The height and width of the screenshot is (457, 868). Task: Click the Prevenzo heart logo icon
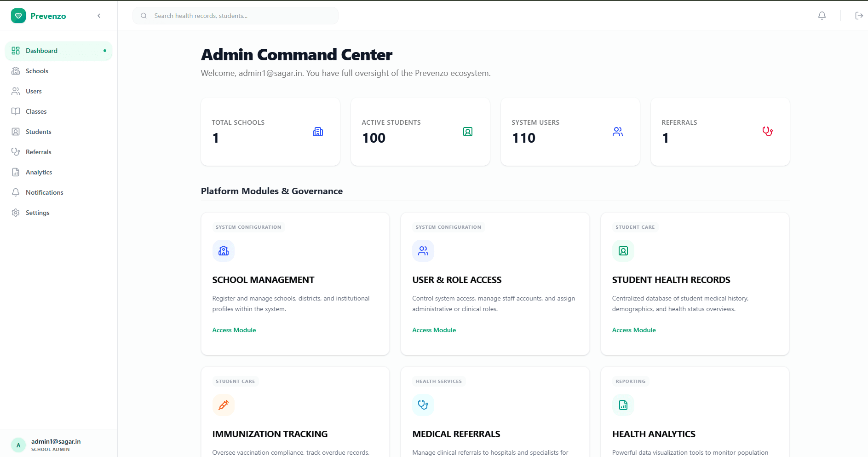click(18, 16)
